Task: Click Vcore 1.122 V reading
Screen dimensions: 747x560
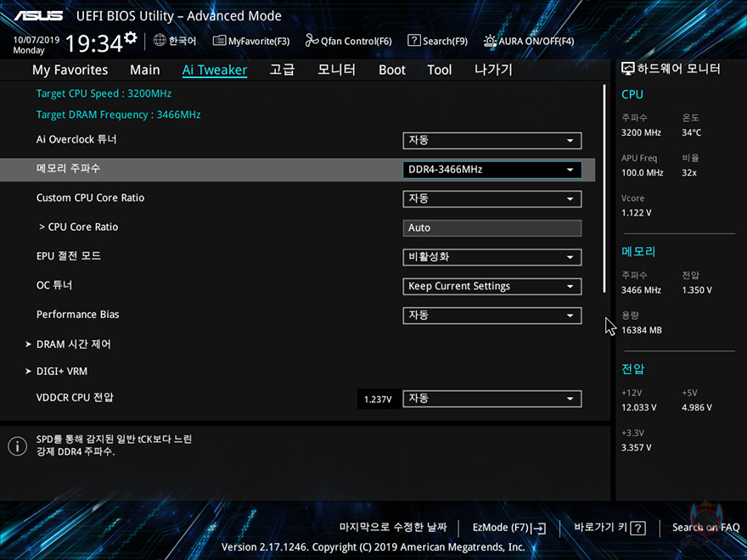Action: pos(636,213)
